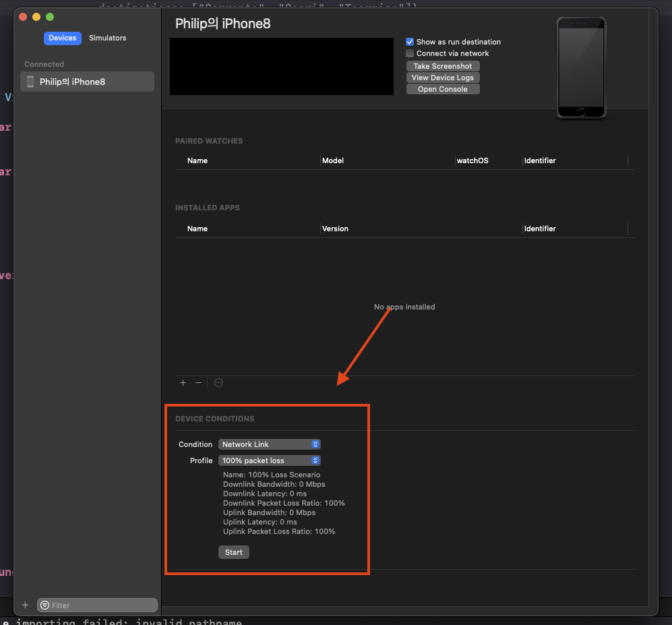This screenshot has width=672, height=625.
Task: Close the Devices window
Action: (x=23, y=17)
